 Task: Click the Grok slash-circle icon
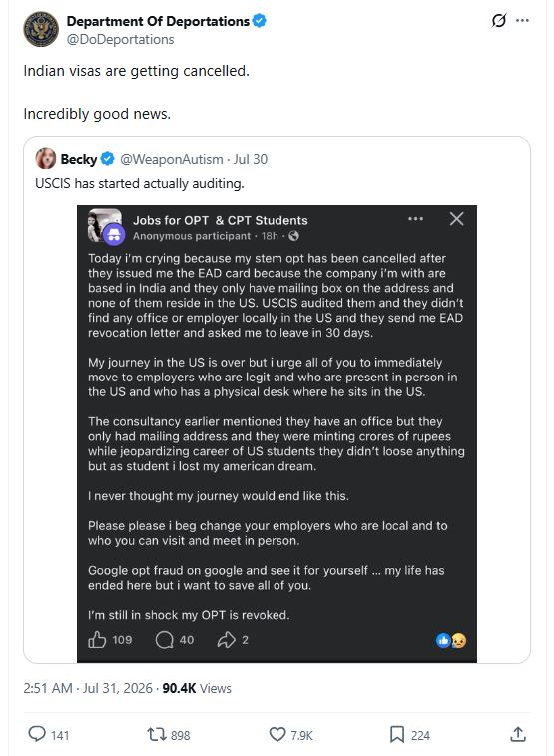(x=499, y=21)
